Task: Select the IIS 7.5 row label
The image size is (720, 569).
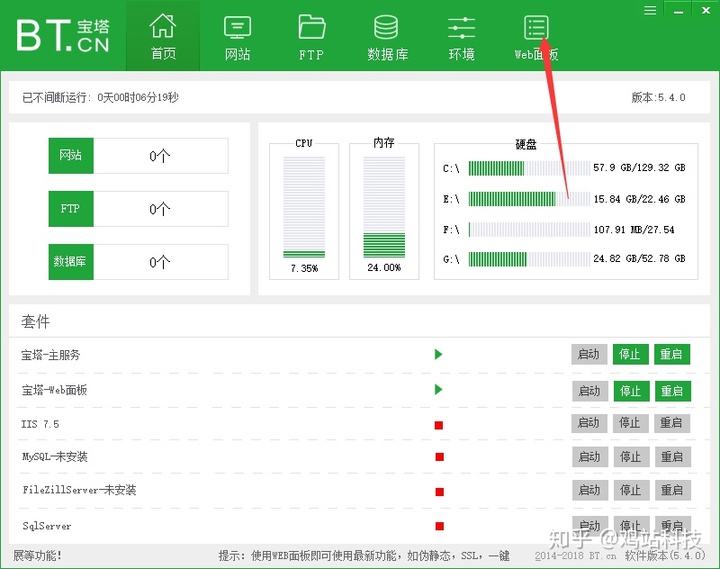Action: pyautogui.click(x=40, y=424)
